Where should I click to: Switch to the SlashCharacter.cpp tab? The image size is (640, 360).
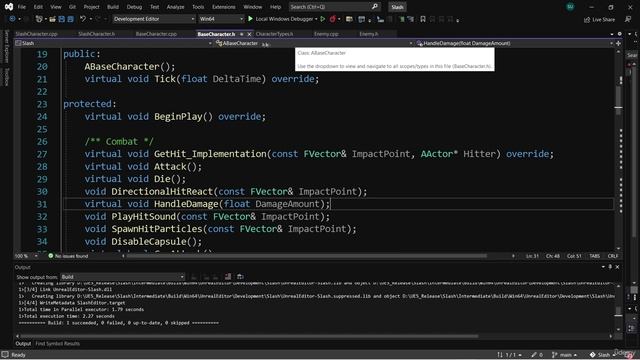[36, 34]
